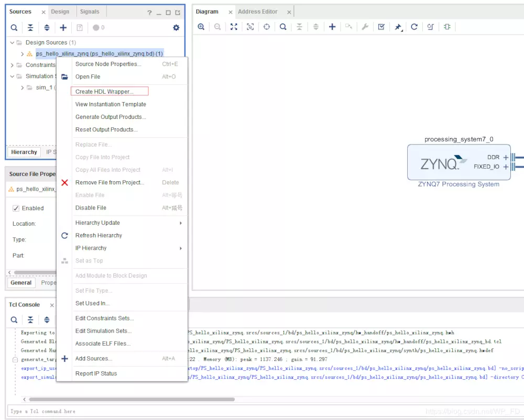Expand the sim_1 tree node
Image resolution: width=524 pixels, height=420 pixels.
pos(23,88)
